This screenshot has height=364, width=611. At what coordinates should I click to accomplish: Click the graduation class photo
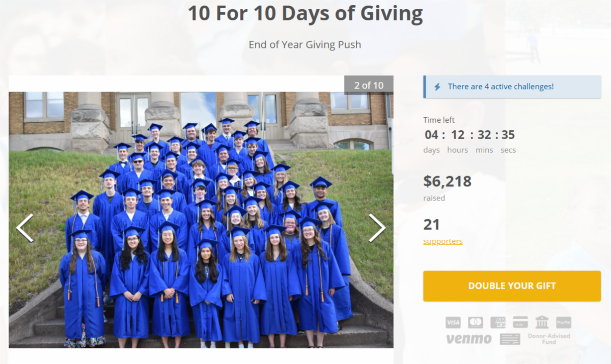[x=201, y=219]
